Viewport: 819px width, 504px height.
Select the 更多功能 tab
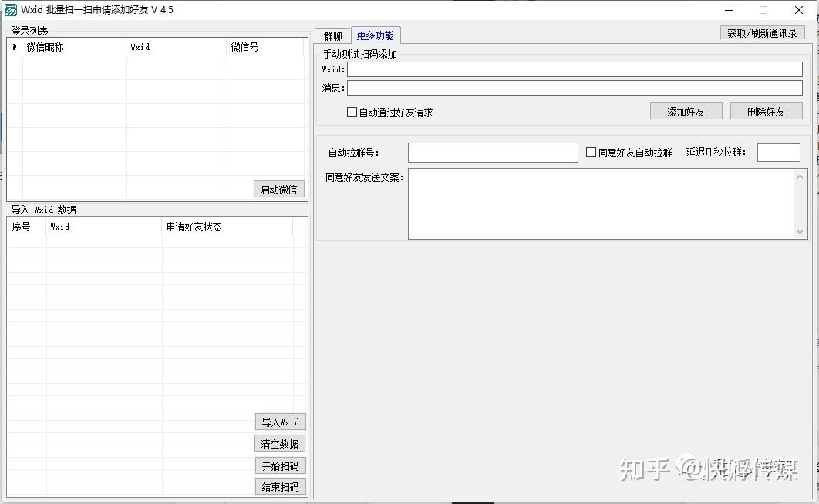pos(375,35)
